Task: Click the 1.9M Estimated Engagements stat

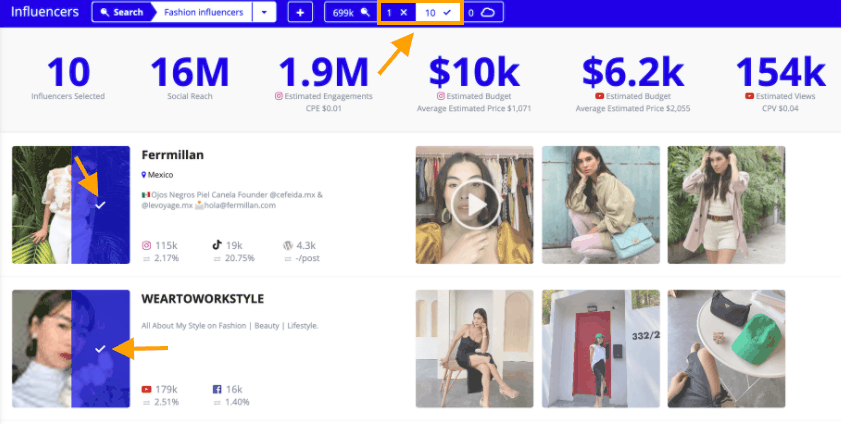Action: (x=324, y=84)
